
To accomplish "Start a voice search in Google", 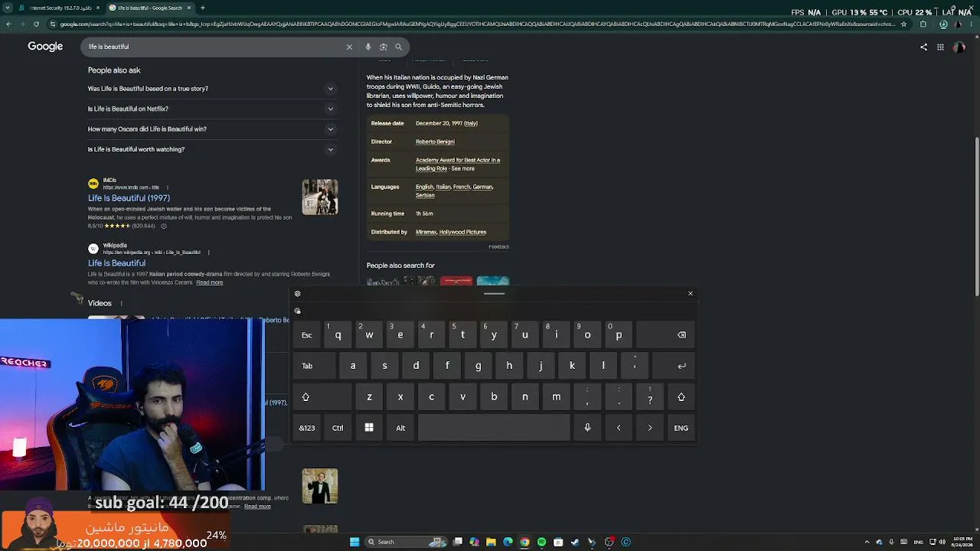I will [x=368, y=47].
